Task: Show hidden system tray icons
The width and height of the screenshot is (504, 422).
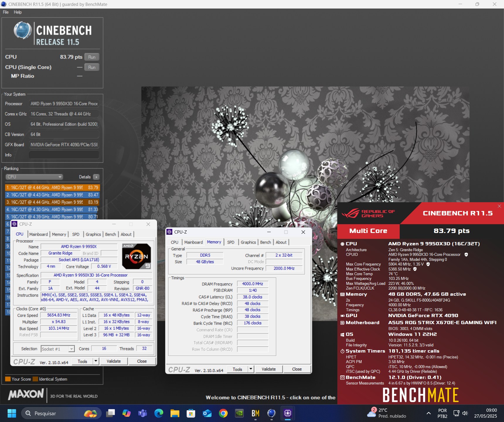Action: coord(429,413)
